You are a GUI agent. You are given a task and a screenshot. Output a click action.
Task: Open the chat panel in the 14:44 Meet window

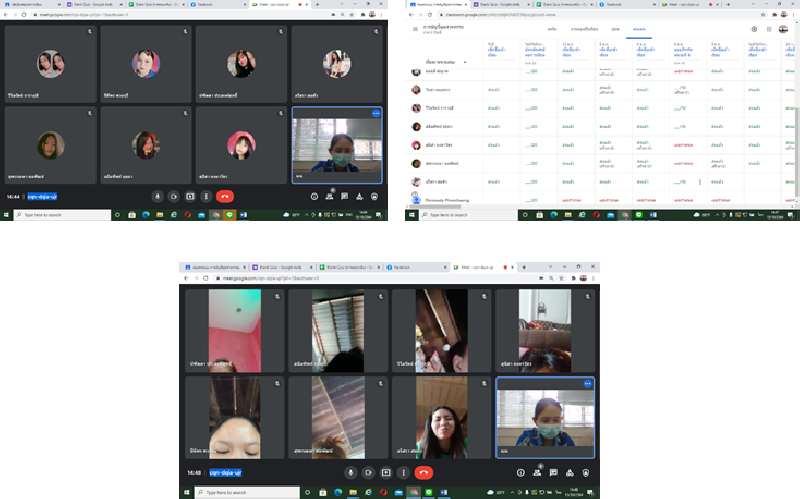click(344, 197)
